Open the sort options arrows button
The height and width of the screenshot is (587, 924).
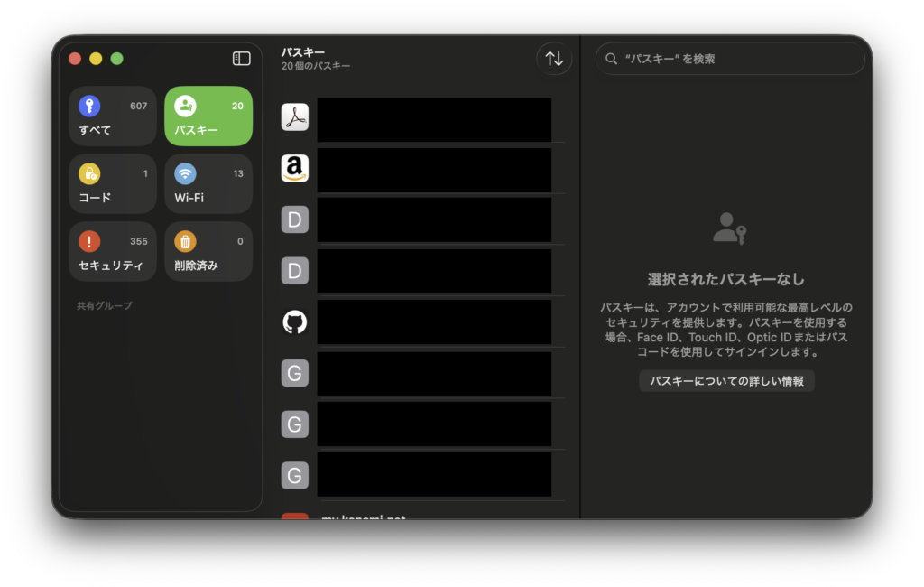click(x=554, y=59)
